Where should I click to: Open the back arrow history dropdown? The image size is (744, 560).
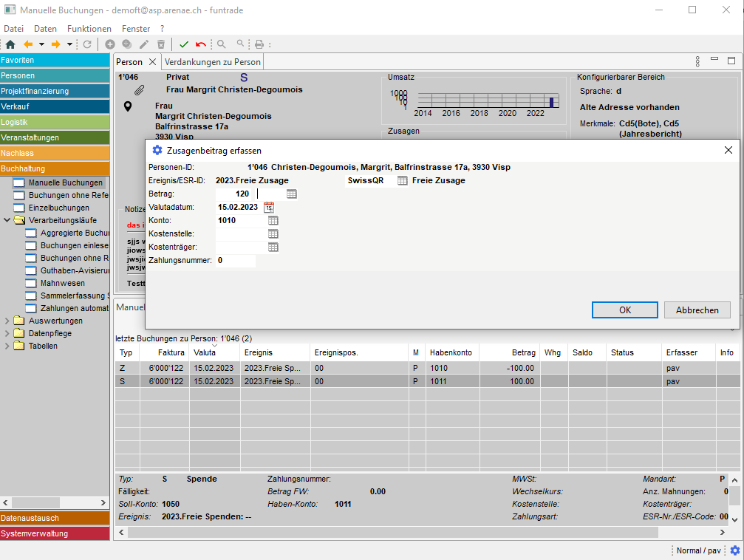point(41,44)
